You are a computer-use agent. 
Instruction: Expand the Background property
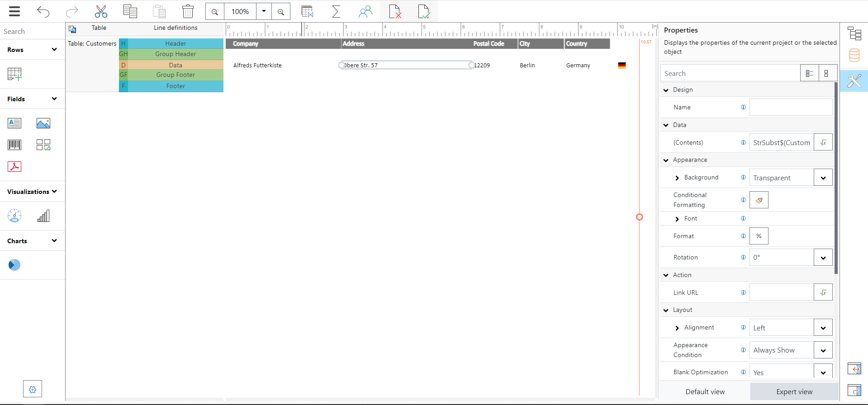click(x=677, y=178)
